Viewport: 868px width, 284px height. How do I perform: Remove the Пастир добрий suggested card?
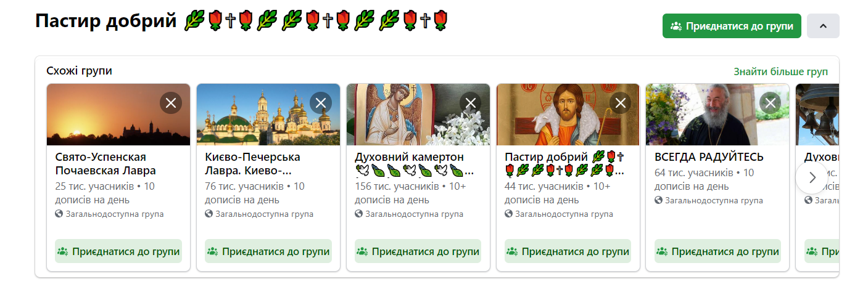621,103
